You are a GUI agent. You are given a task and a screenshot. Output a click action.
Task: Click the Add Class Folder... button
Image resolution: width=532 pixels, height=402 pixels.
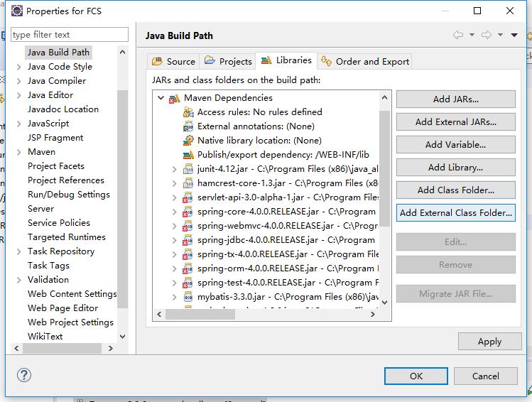[x=456, y=190]
